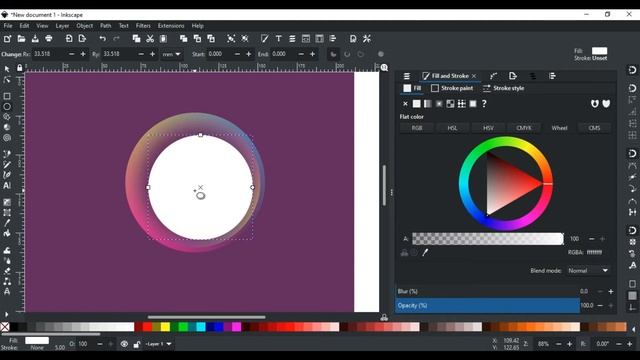The image size is (640, 360).
Task: Click the color dropper in Fill panel
Action: pyautogui.click(x=425, y=253)
